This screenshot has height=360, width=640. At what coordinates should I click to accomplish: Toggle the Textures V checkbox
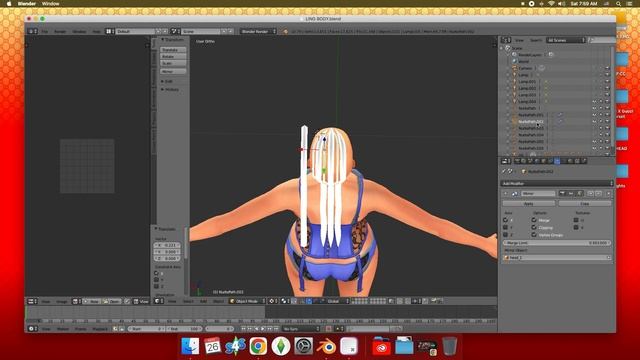[x=576, y=227]
